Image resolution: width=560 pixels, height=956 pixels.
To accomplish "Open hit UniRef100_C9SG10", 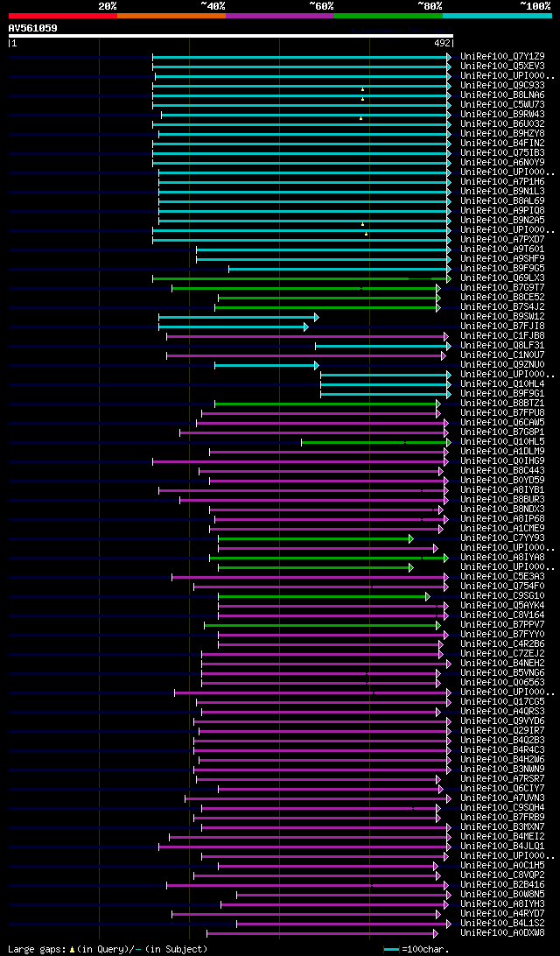I will [x=503, y=596].
